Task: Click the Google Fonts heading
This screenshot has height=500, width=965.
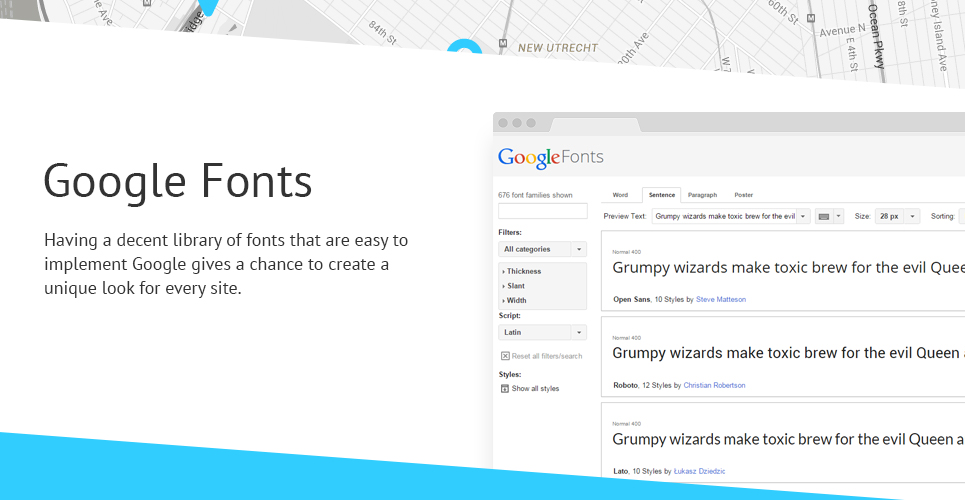Action: 178,181
